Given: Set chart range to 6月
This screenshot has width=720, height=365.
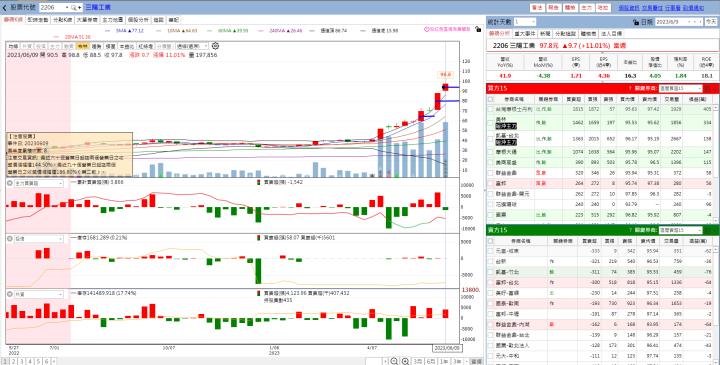Looking at the screenshot, I should coord(431,361).
